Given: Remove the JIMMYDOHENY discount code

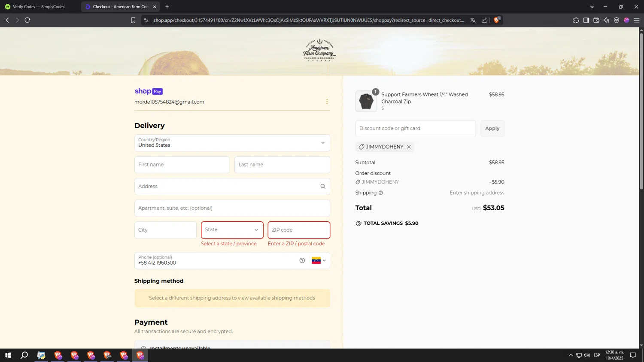Looking at the screenshot, I should click(x=409, y=147).
